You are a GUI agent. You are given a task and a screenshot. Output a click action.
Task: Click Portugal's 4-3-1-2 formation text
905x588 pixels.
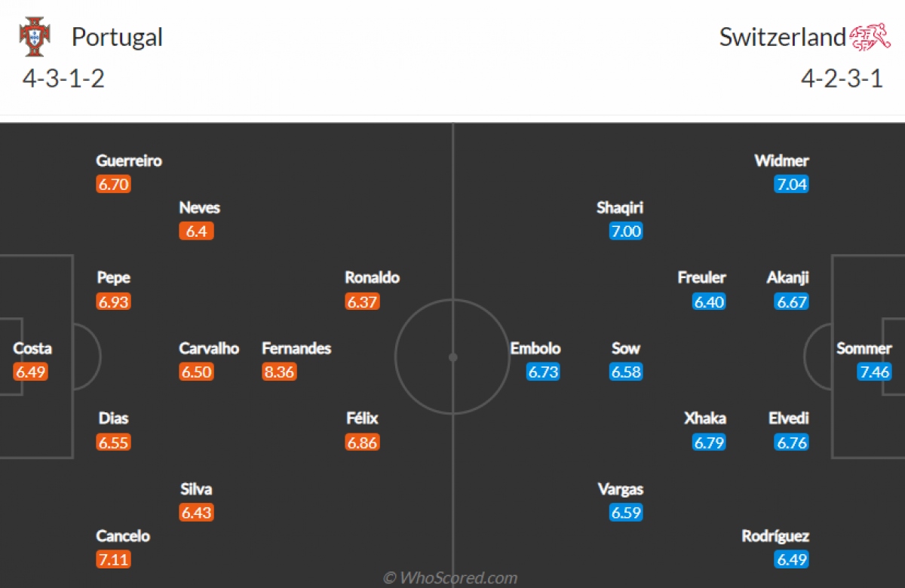click(63, 78)
